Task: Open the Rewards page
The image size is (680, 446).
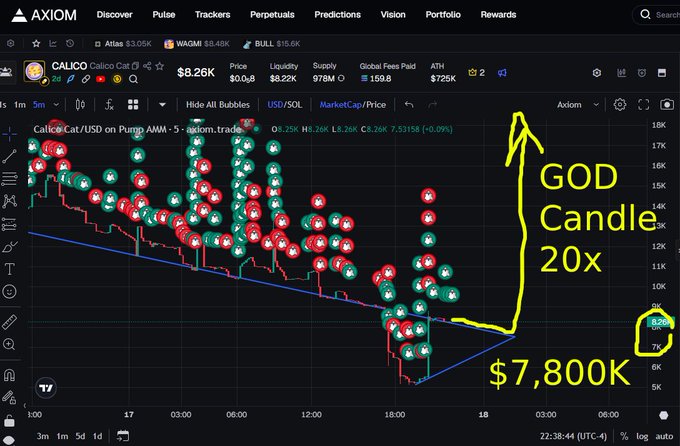Action: coord(498,15)
